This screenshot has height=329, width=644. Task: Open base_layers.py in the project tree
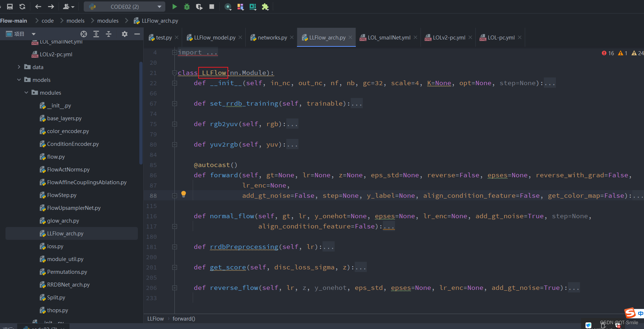[x=64, y=118]
